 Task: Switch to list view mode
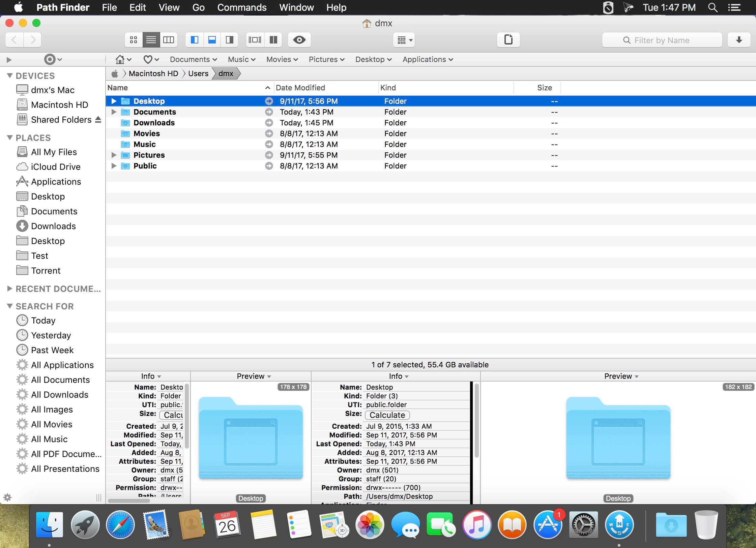click(x=151, y=40)
